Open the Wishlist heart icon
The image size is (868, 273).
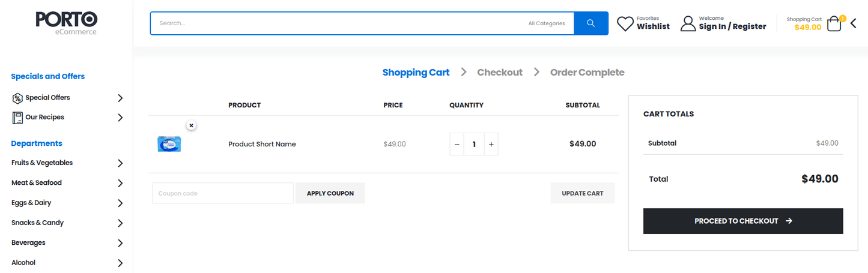[625, 23]
